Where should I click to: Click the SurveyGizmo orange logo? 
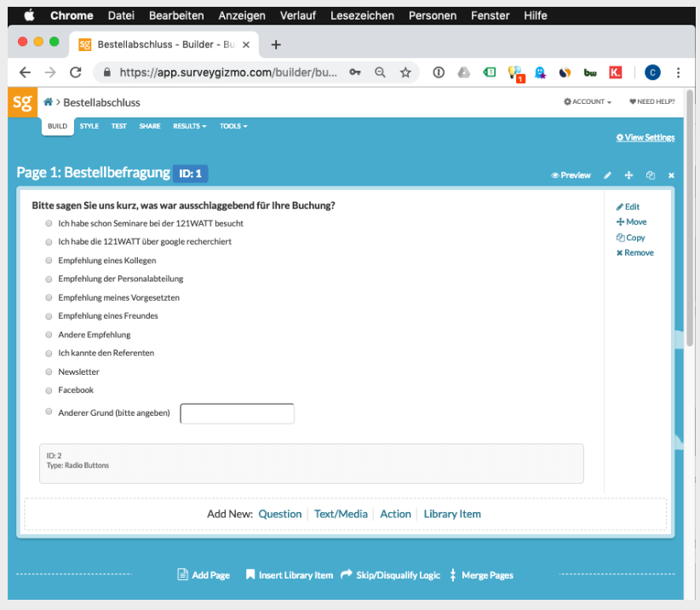coord(23,102)
